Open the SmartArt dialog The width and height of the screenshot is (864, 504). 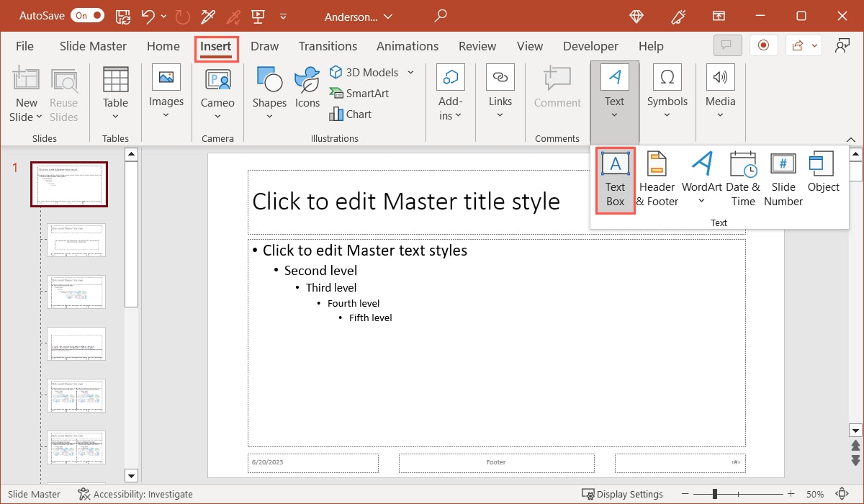[359, 93]
